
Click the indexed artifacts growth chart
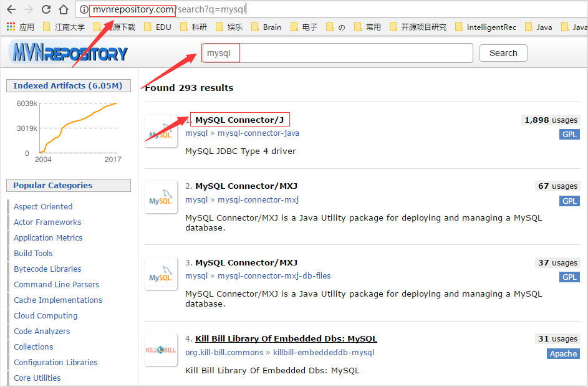pos(70,130)
